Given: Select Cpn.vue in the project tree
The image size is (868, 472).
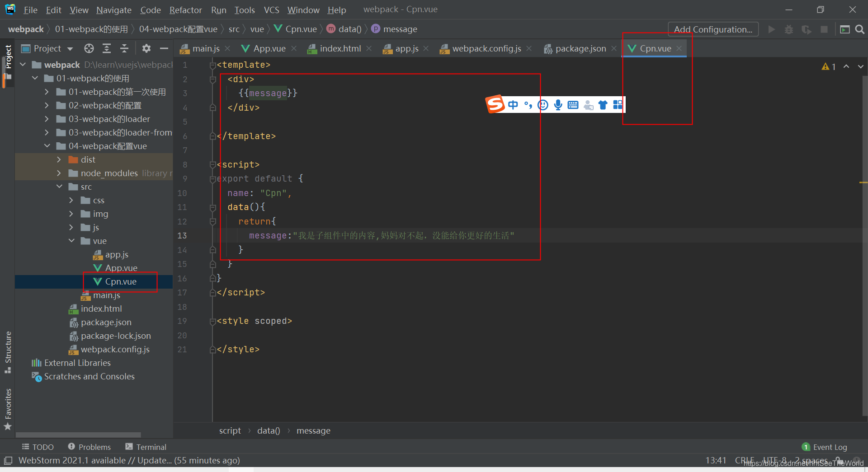Looking at the screenshot, I should 120,281.
